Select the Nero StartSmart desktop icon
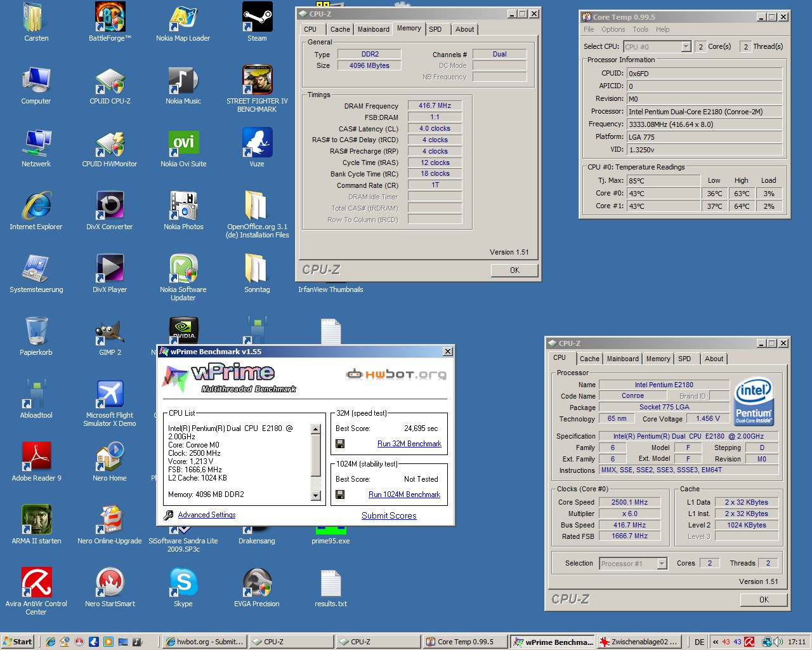 click(x=110, y=588)
